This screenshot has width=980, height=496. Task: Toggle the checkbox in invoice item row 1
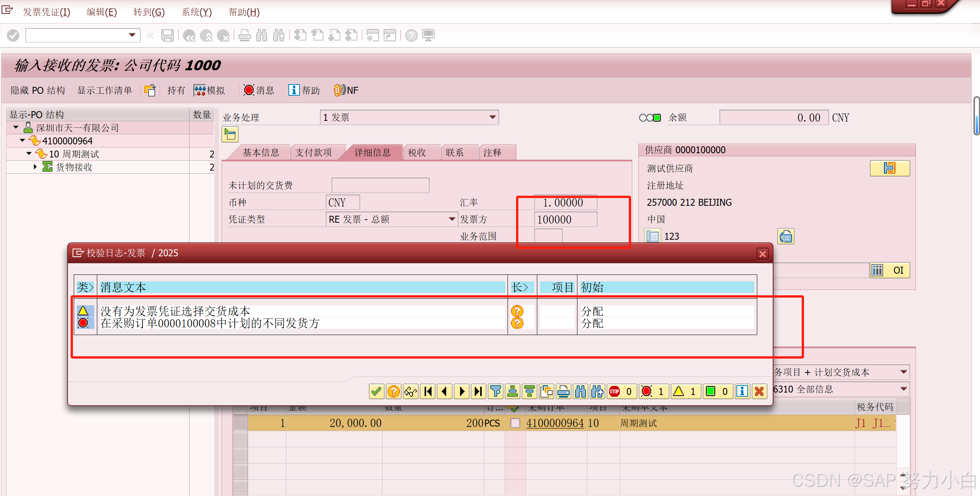click(x=515, y=423)
